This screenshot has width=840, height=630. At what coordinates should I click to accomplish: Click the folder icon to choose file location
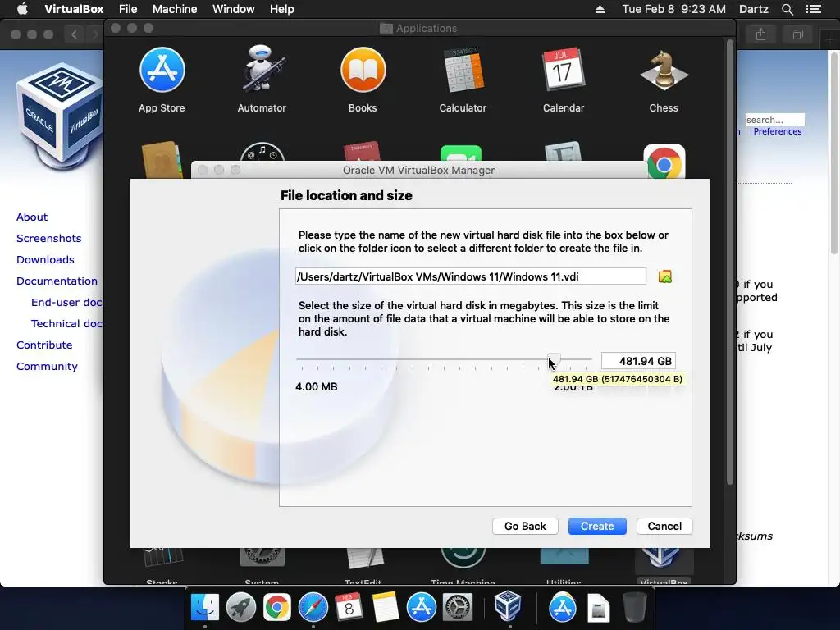click(664, 276)
